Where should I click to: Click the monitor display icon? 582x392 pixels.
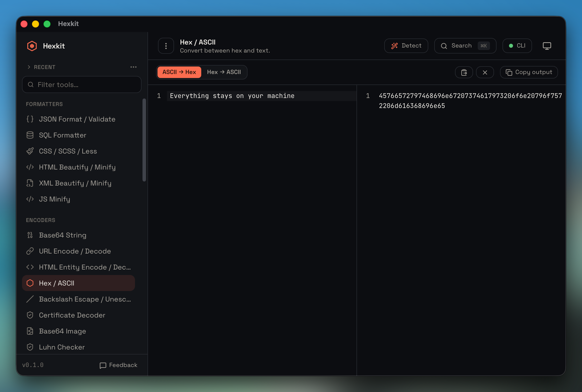[547, 46]
